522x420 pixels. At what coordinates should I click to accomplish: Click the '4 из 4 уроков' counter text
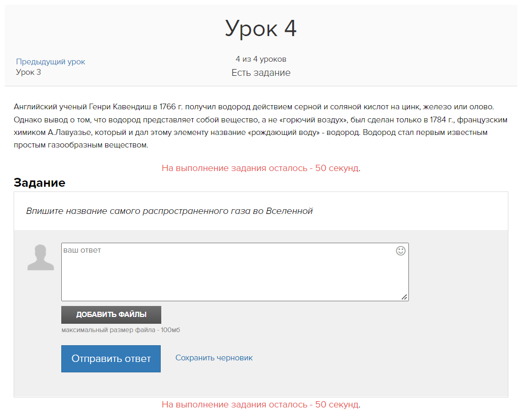(261, 59)
